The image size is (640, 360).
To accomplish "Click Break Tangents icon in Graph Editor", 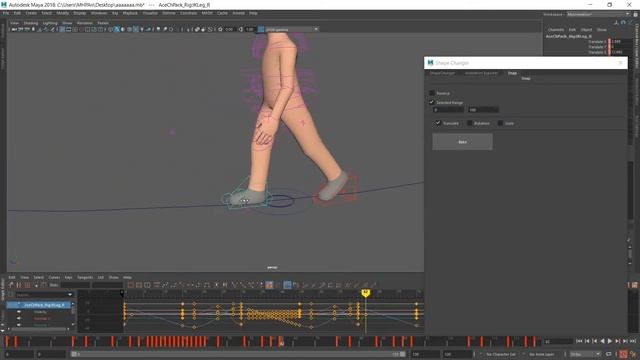I will (234, 285).
